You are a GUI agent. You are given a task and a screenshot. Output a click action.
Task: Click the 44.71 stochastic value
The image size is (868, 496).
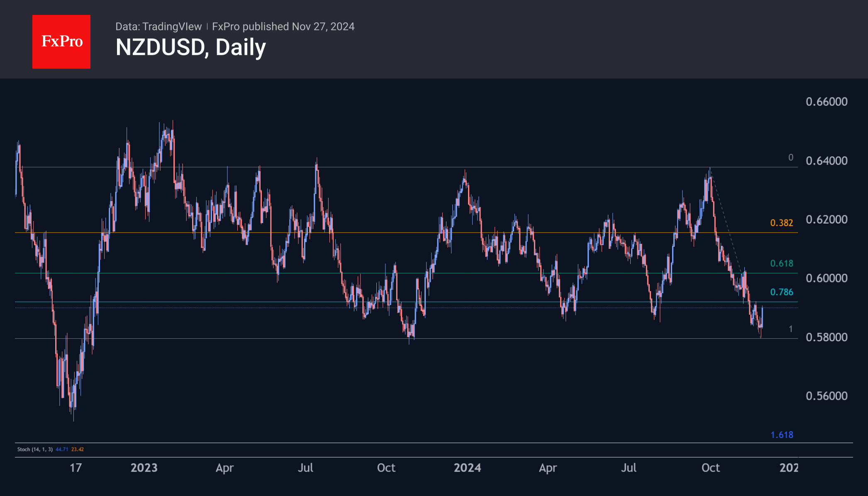(62, 450)
